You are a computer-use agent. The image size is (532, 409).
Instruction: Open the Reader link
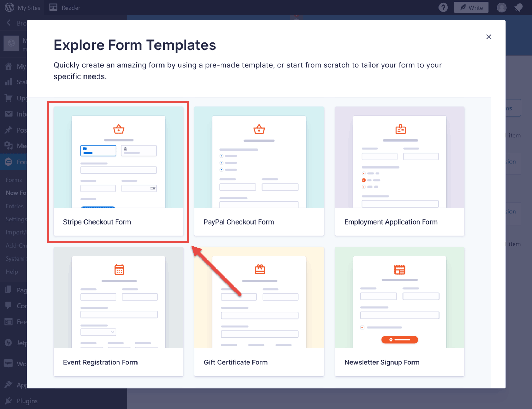tap(71, 8)
